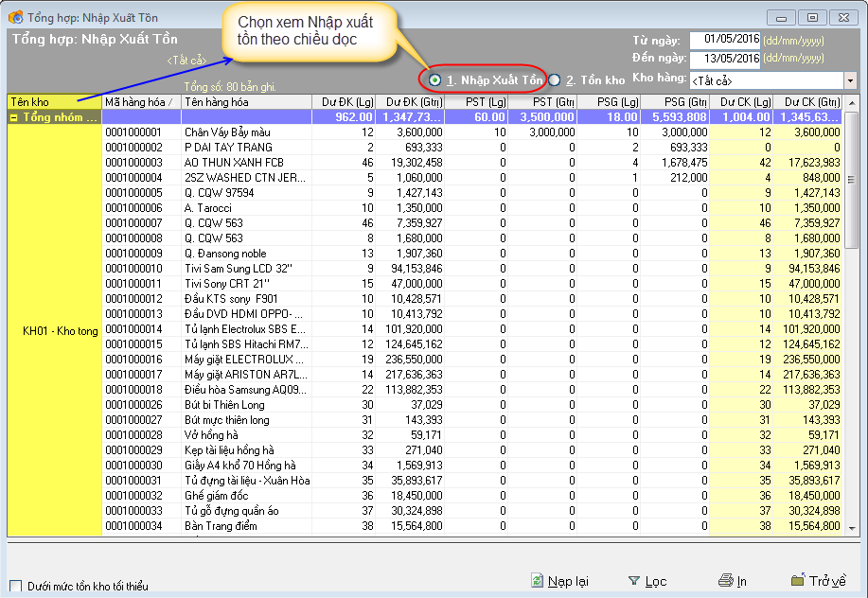The image size is (868, 598).
Task: Click the Trở về folder icon
Action: (798, 580)
